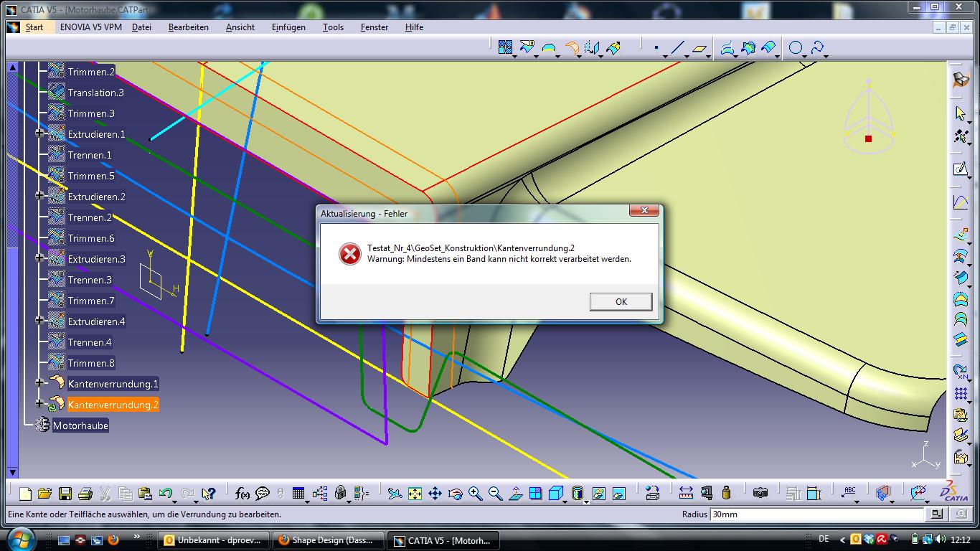Expand the Kantenverrundung.2 tree node
This screenshot has height=551, width=980.
click(x=40, y=404)
